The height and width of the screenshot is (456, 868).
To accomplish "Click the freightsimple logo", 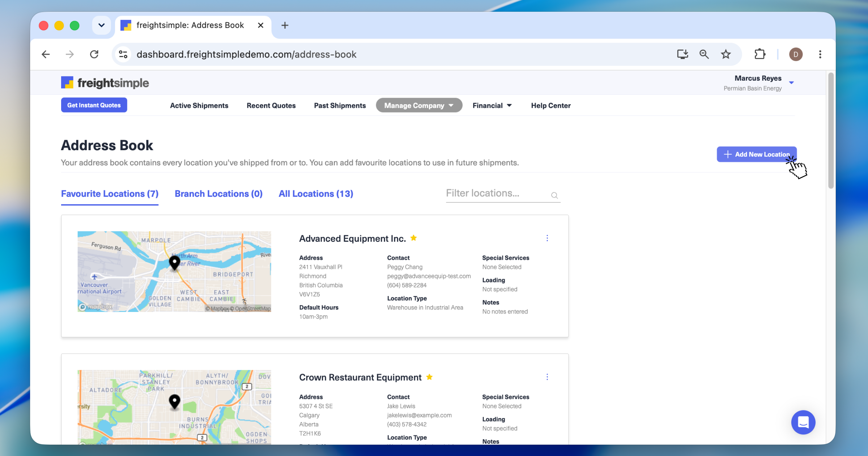I will point(105,83).
